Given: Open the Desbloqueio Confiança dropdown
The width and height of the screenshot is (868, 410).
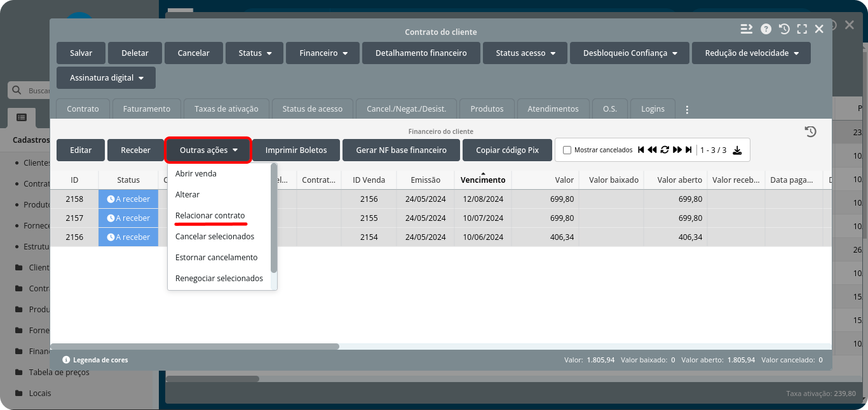Looking at the screenshot, I should coord(629,53).
